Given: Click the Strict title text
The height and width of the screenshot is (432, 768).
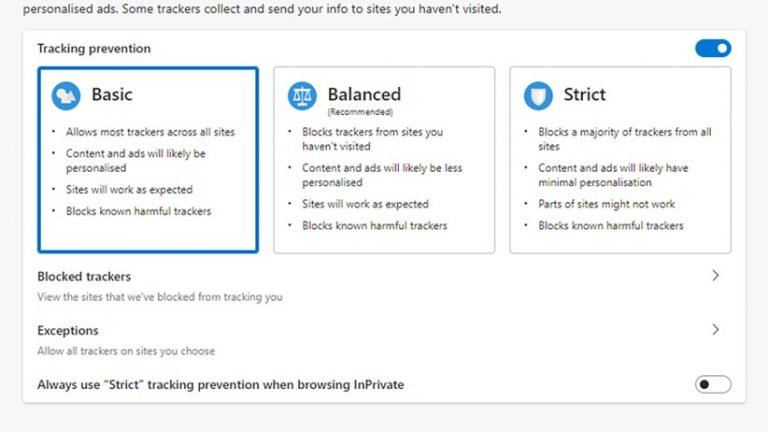Looking at the screenshot, I should (x=584, y=95).
